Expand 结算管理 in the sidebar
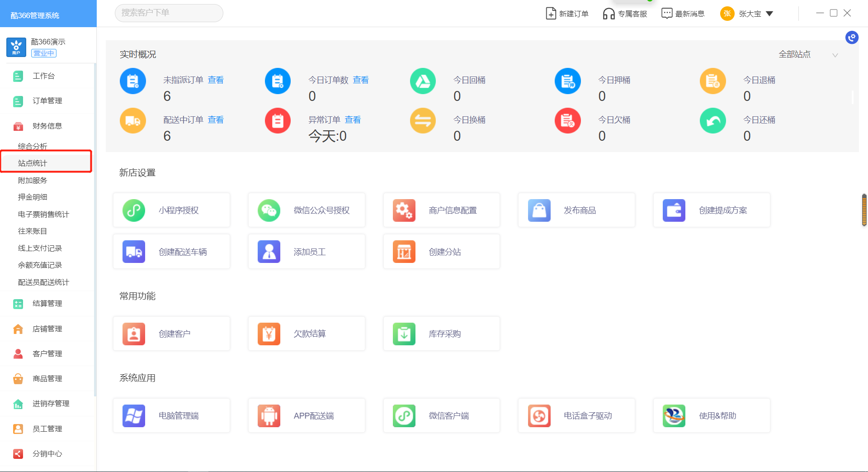This screenshot has height=472, width=868. [47, 304]
